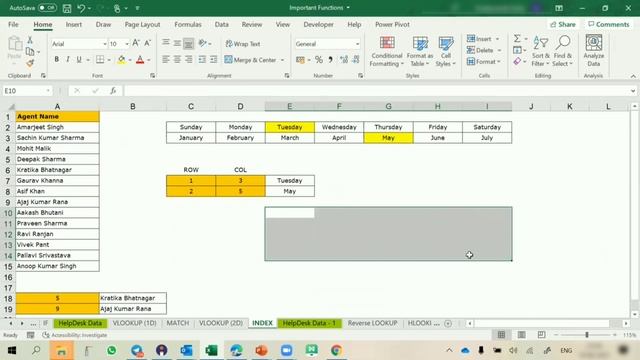Click the Cut scissors icon
This screenshot has height=360, width=640.
30,40
